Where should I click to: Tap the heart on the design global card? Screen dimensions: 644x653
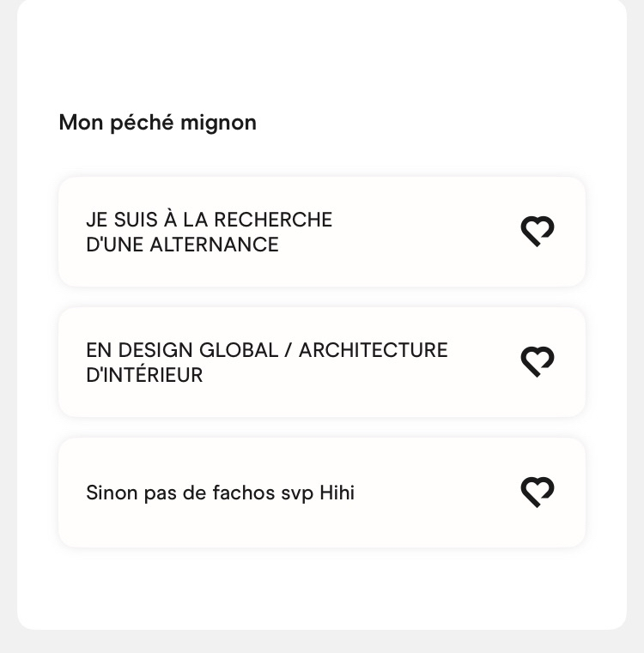point(538,361)
